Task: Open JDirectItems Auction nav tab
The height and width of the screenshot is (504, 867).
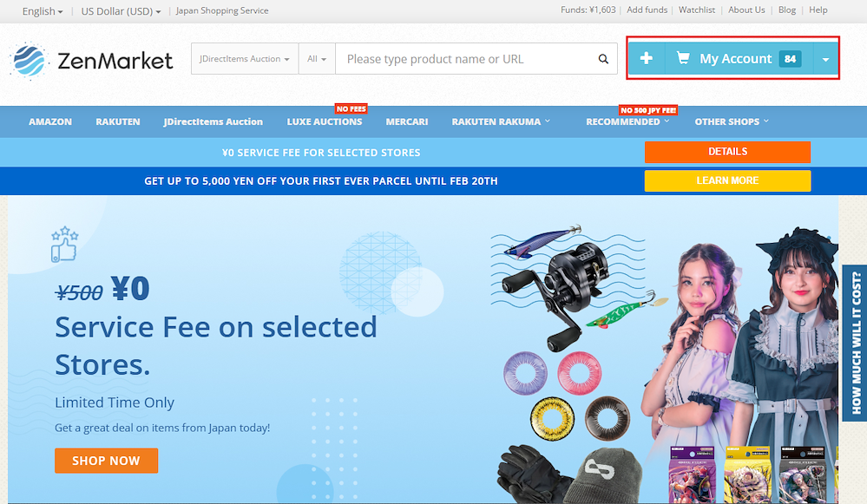Action: 213,121
